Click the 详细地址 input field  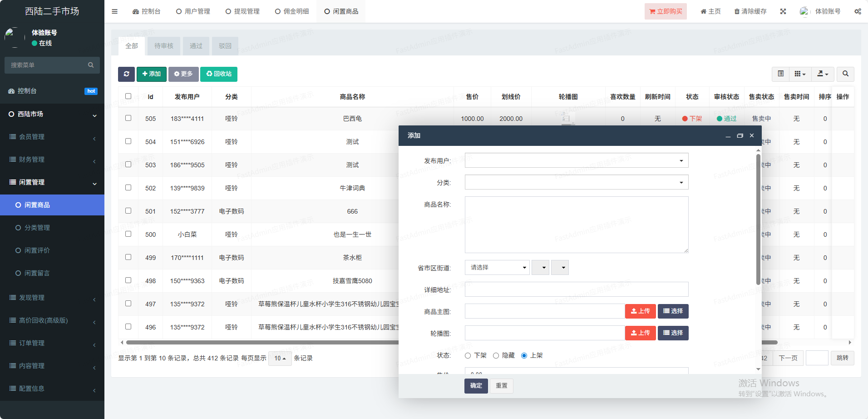pos(576,289)
